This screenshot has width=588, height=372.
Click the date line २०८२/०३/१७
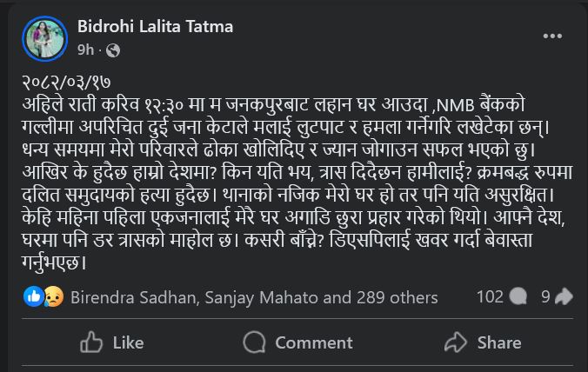point(66,84)
